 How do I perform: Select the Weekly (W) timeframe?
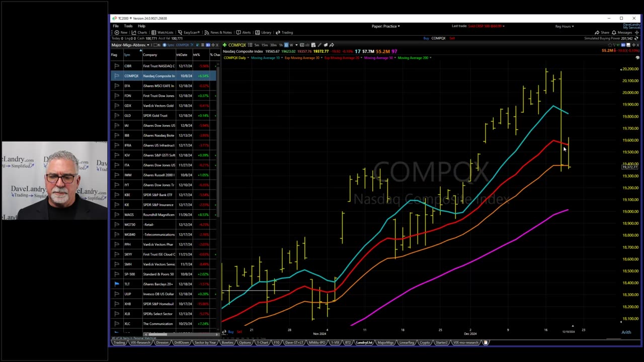[x=291, y=45]
